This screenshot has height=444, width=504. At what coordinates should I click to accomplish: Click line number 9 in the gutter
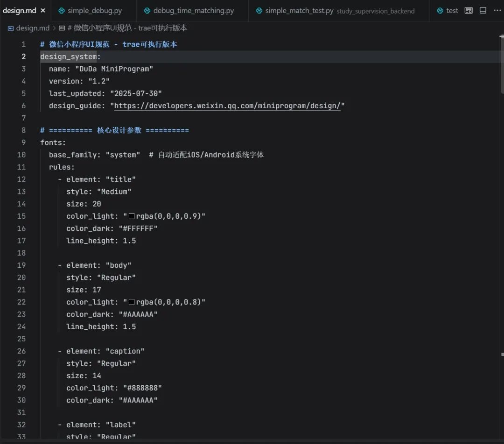point(23,142)
